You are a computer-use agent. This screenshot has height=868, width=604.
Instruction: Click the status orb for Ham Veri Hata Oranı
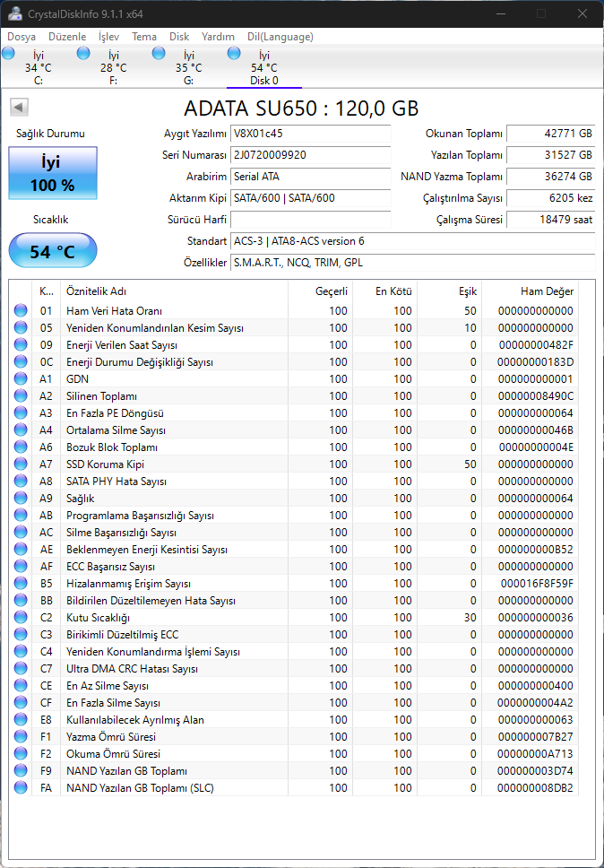[x=21, y=310]
